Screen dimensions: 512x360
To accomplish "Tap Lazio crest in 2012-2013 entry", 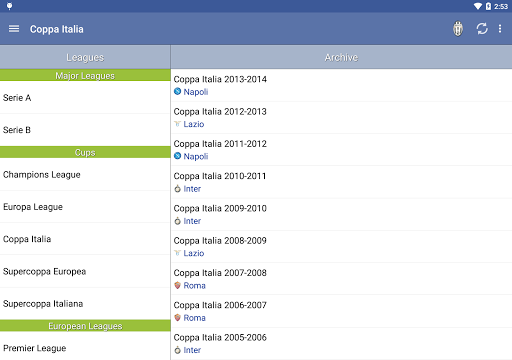I will click(178, 124).
